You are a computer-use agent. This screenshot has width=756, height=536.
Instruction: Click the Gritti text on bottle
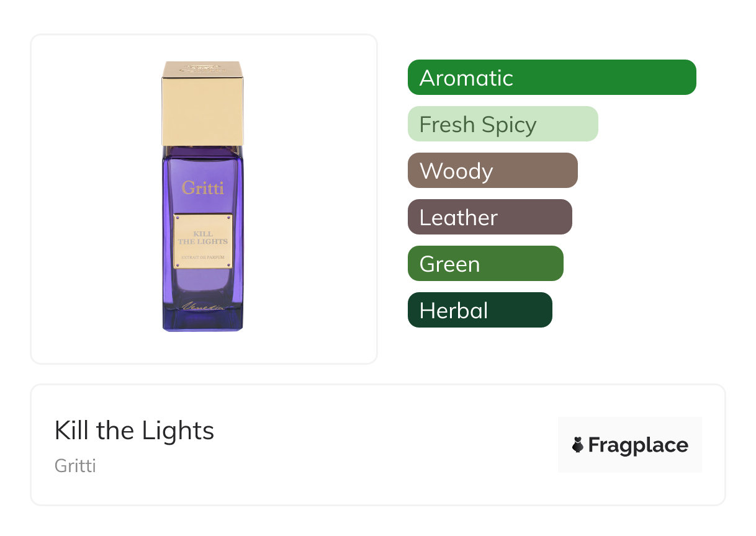(203, 187)
